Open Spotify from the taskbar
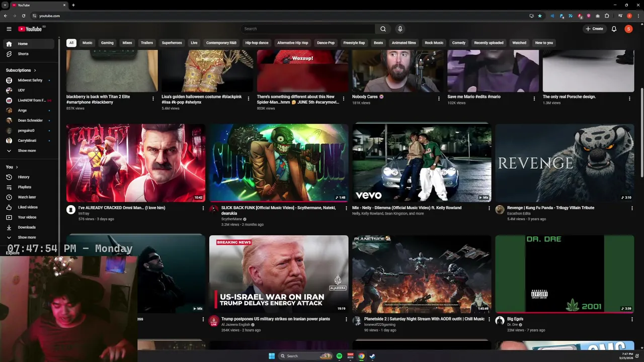This screenshot has height=362, width=644. (339, 356)
